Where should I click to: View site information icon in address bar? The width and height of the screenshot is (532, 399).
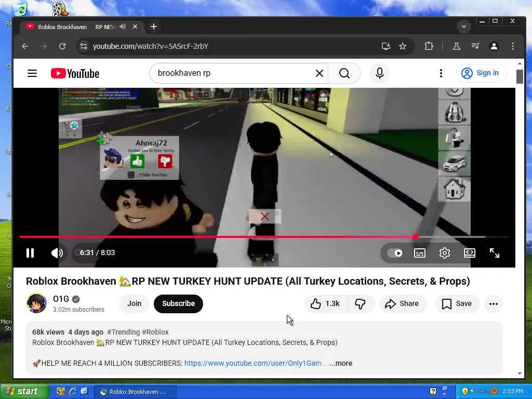pyautogui.click(x=84, y=46)
